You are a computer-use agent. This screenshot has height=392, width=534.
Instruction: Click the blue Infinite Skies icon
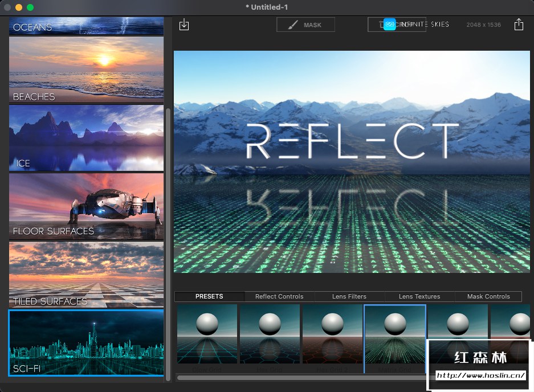point(389,24)
